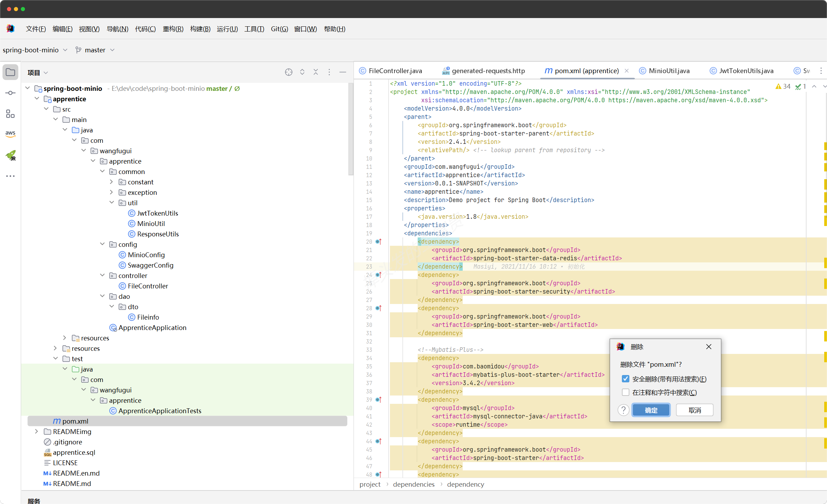Cancel deletion with the 取消 button
The height and width of the screenshot is (504, 827).
pos(695,410)
